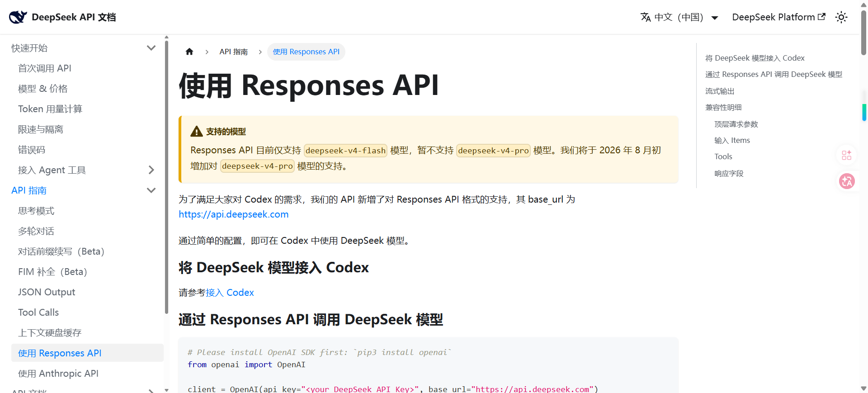The height and width of the screenshot is (393, 868).
Task: Open Tool Calls page
Action: tap(38, 313)
